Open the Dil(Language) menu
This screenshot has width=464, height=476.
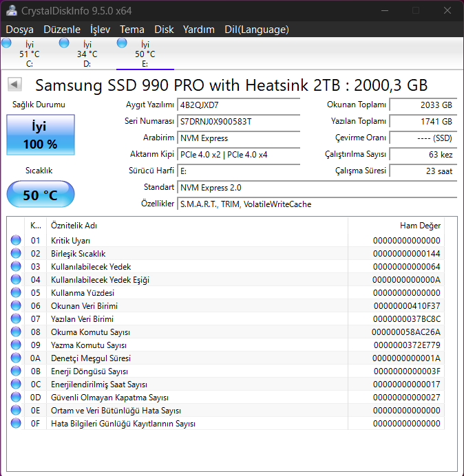(x=257, y=30)
